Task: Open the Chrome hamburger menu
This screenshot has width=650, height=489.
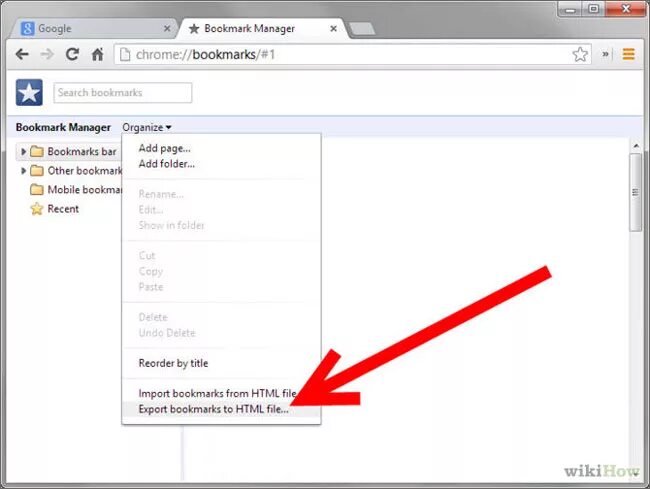Action: (628, 54)
